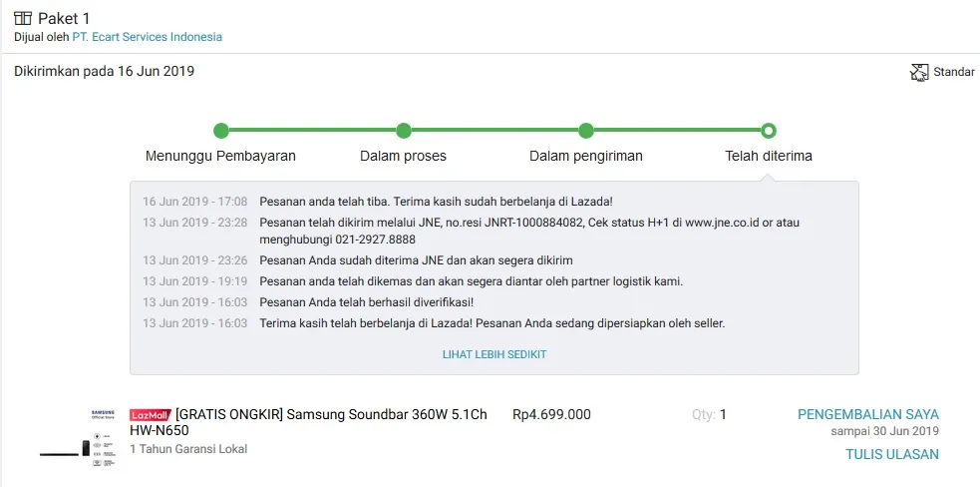Select the Telah diterima step label
This screenshot has height=487, width=980.
769,156
